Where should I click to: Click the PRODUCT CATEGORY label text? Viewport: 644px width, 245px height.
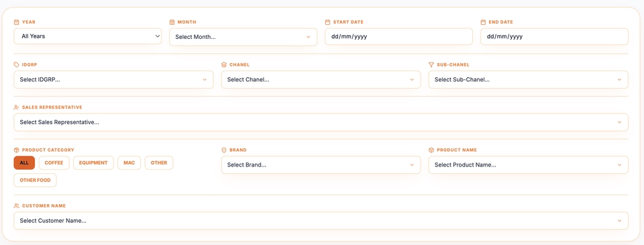pos(48,150)
